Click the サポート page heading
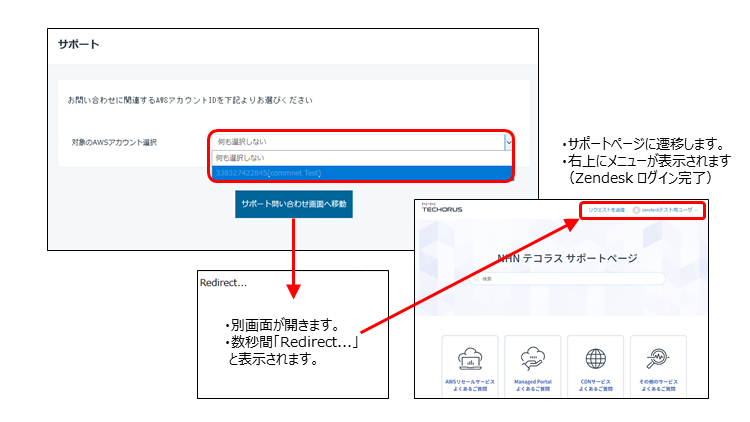Screen dimensions: 750x422 pyautogui.click(x=78, y=44)
